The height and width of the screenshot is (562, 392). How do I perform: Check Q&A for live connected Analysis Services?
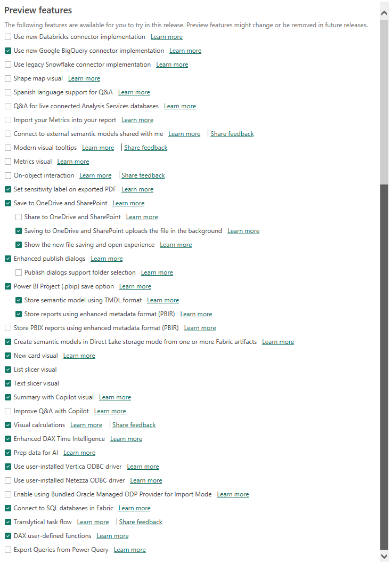click(x=8, y=106)
